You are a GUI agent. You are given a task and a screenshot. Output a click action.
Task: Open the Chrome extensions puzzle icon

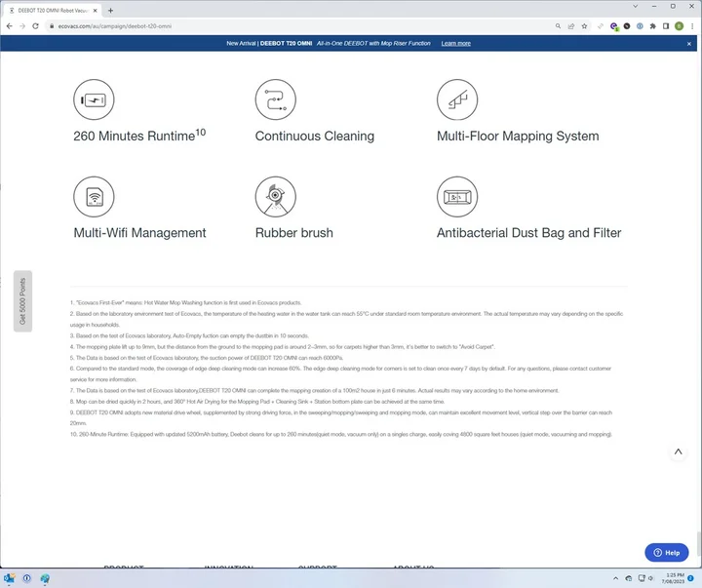click(x=651, y=26)
